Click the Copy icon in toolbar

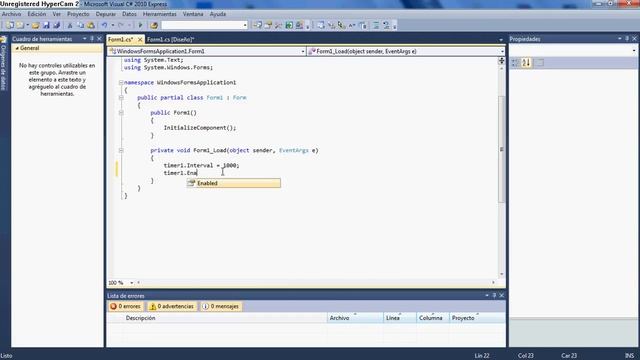pos(80,25)
